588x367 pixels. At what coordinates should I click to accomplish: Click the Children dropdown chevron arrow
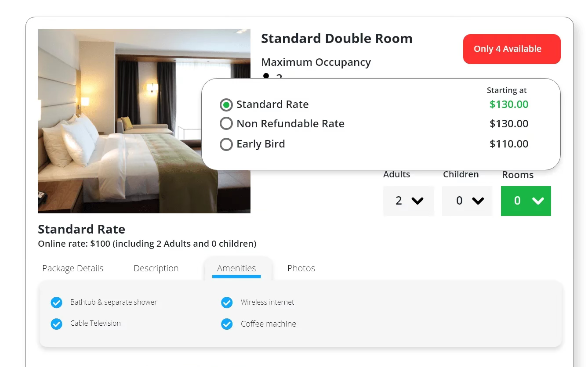[x=478, y=201]
